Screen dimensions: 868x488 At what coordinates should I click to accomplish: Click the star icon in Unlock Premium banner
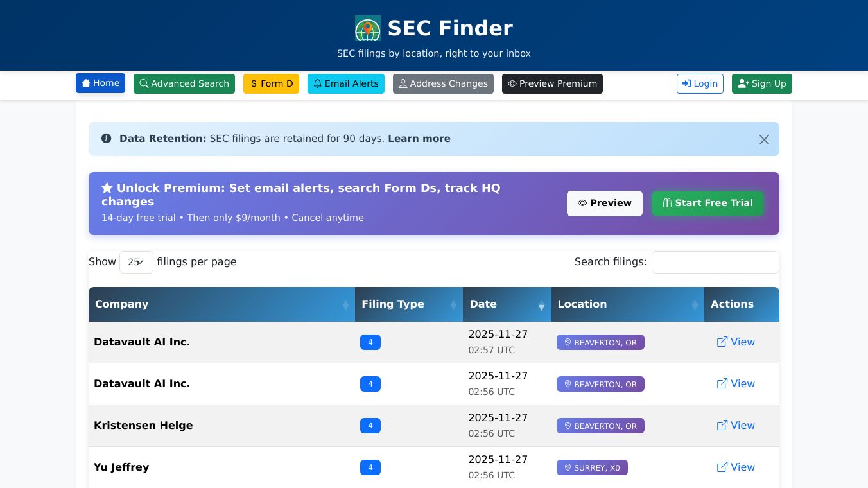107,188
